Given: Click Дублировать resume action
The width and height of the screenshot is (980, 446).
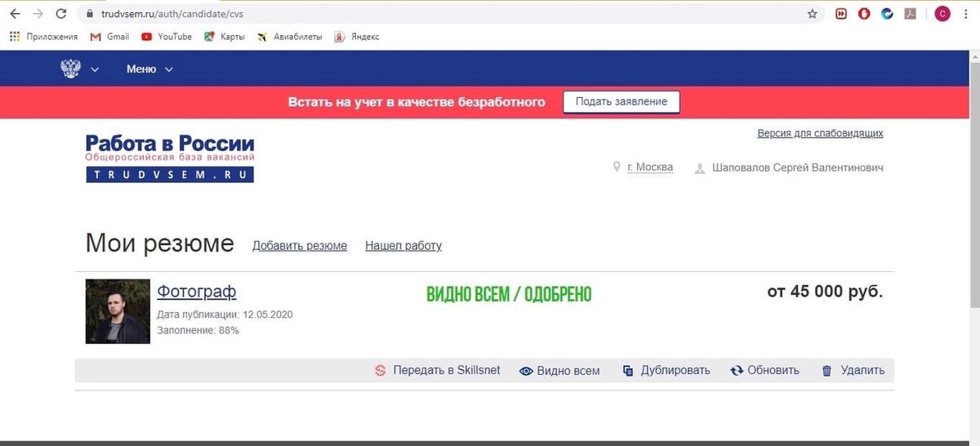Looking at the screenshot, I should point(675,370).
